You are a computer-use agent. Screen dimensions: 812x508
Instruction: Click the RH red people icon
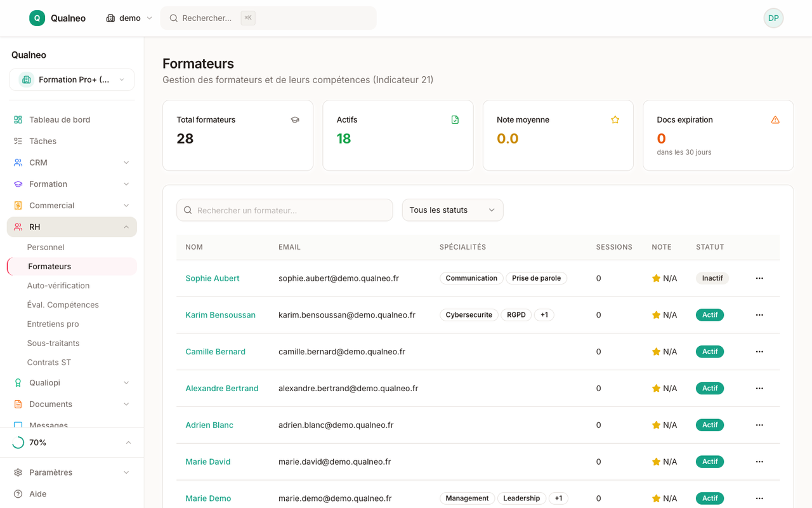18,227
